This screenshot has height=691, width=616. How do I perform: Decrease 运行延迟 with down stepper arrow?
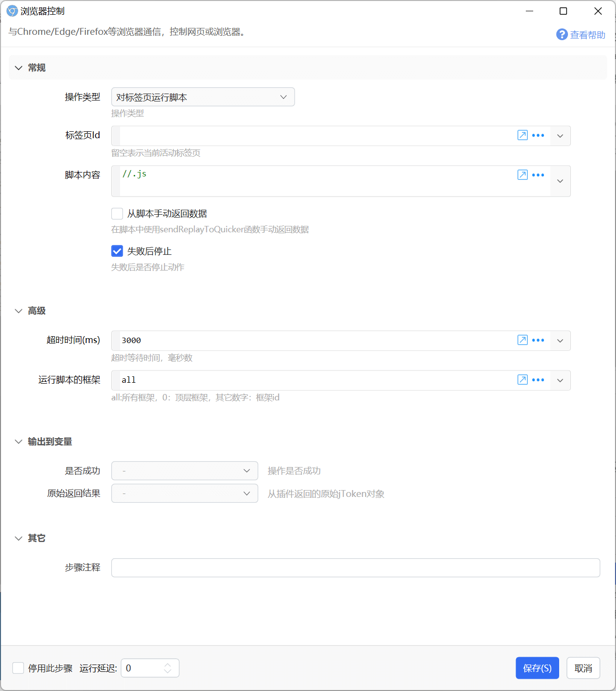[x=168, y=671]
